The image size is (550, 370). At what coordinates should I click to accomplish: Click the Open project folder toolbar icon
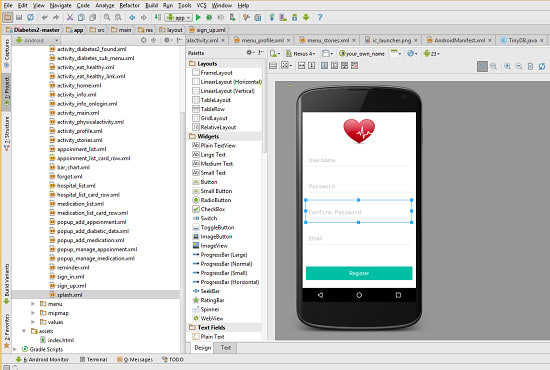(x=8, y=17)
